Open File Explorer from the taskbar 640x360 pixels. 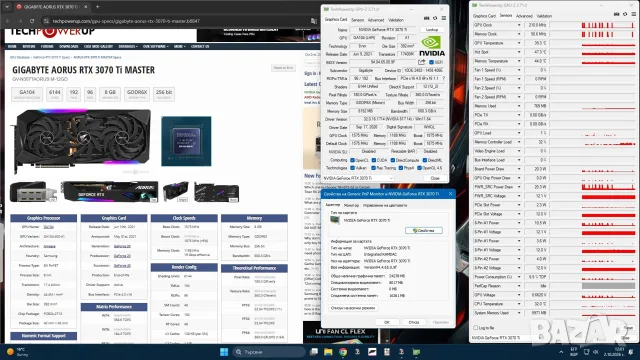tap(328, 352)
